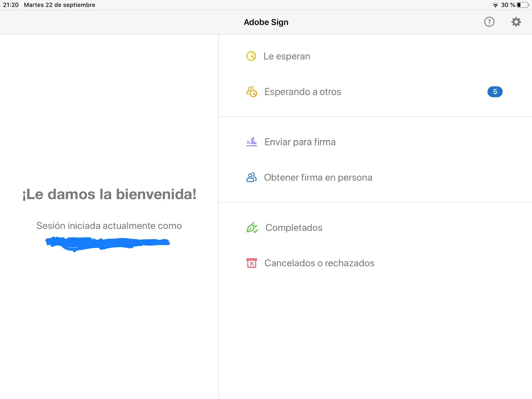The height and width of the screenshot is (399, 532).
Task: Tap the red cancelled box icon
Action: tap(252, 263)
